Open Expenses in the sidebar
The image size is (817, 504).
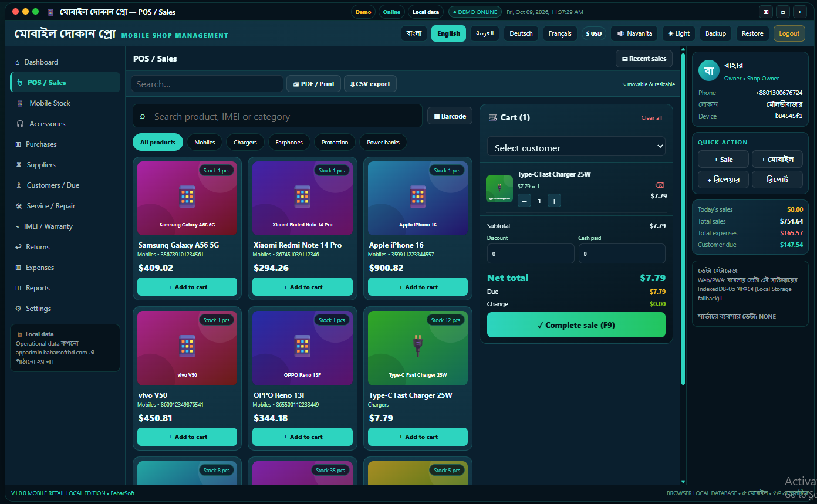[65, 268]
